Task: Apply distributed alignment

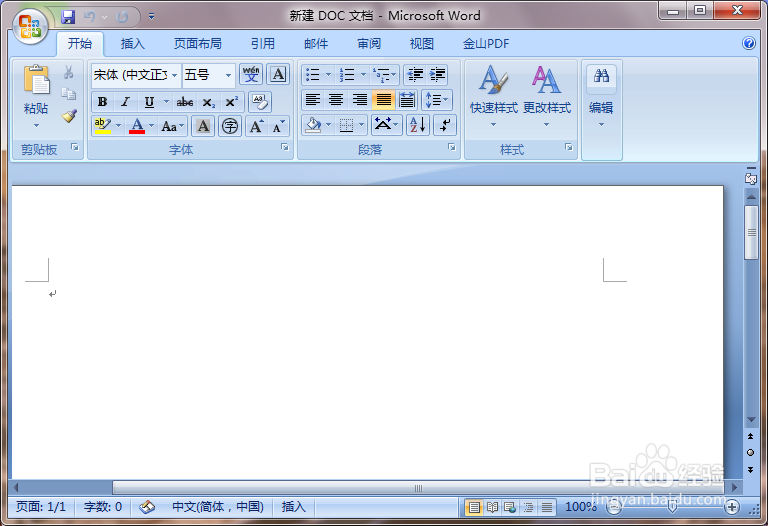Action: (407, 100)
